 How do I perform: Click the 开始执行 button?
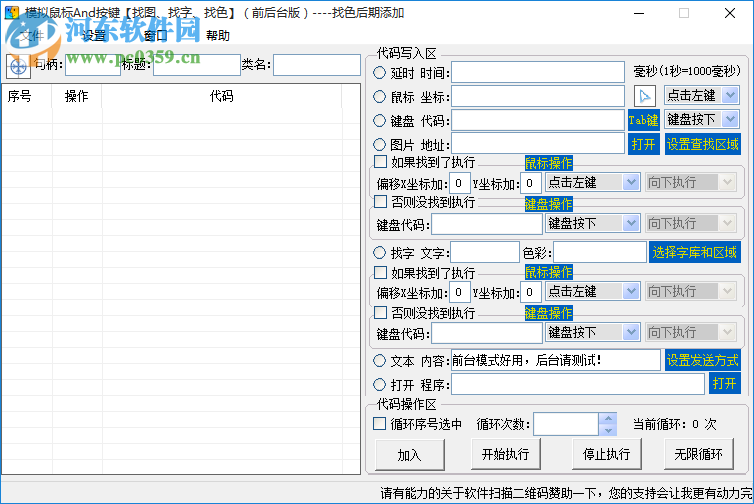pyautogui.click(x=506, y=454)
